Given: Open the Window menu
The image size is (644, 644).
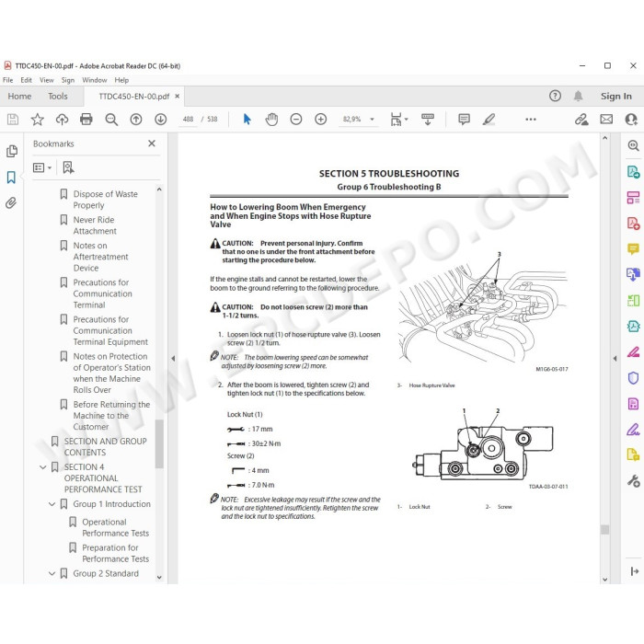Looking at the screenshot, I should click(x=95, y=80).
